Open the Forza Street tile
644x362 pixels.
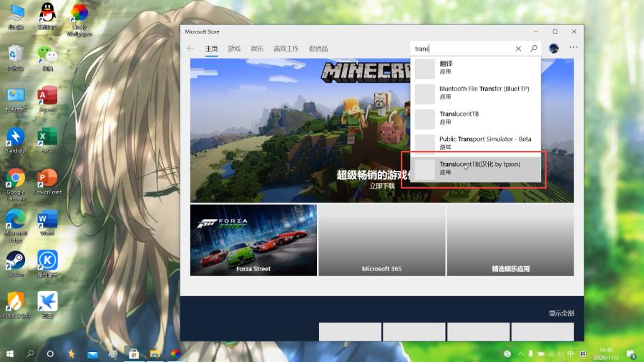(x=253, y=240)
